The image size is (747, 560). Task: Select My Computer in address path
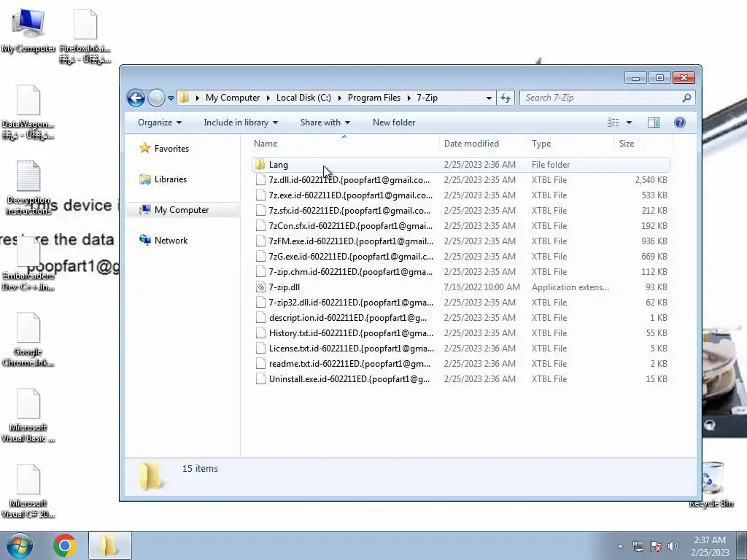point(233,98)
